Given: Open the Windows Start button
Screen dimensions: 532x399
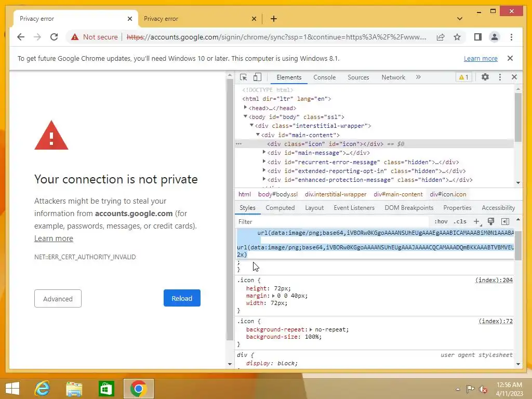Looking at the screenshot, I should pos(12,389).
